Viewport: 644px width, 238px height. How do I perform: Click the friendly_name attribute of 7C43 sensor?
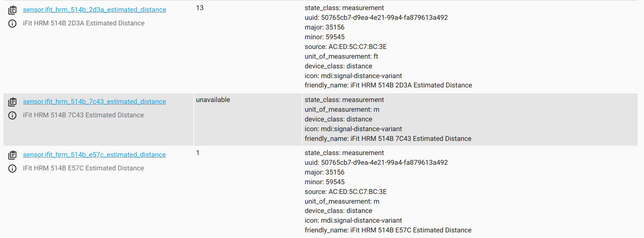(388, 138)
